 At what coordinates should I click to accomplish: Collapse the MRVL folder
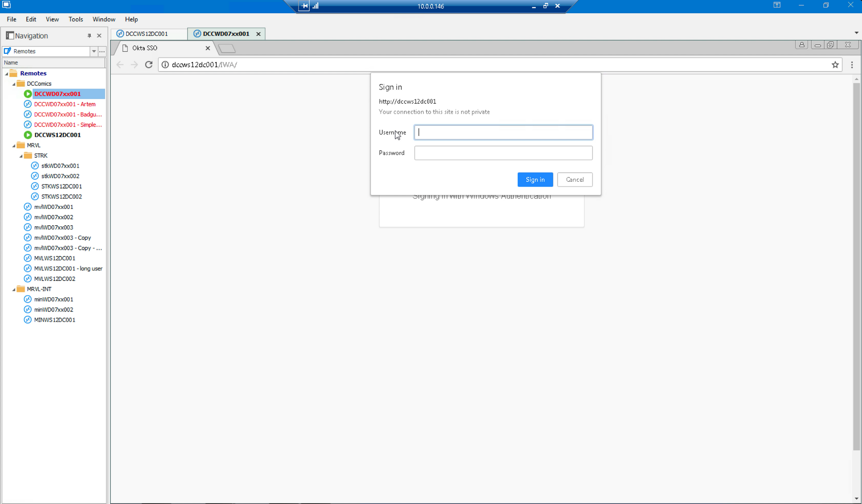point(14,146)
